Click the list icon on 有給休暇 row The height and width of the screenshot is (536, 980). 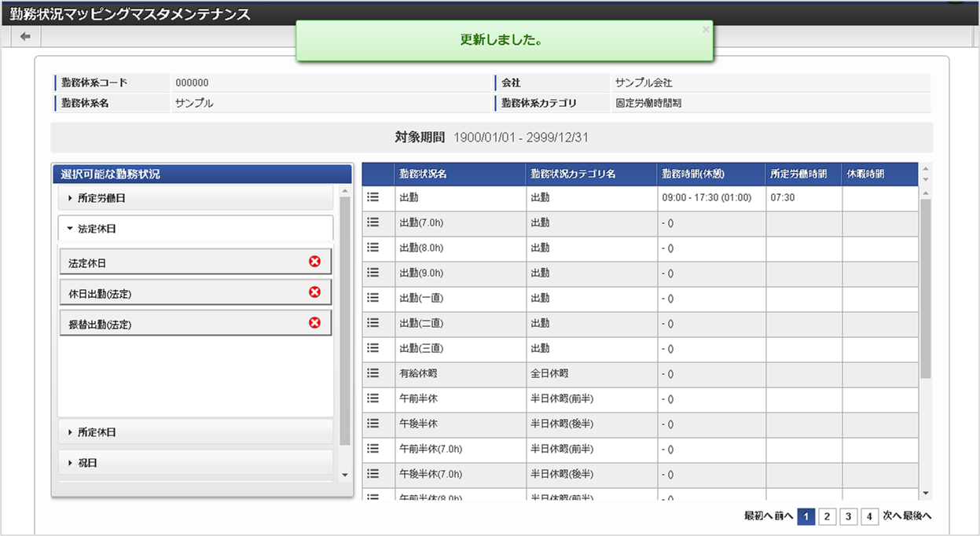click(373, 373)
